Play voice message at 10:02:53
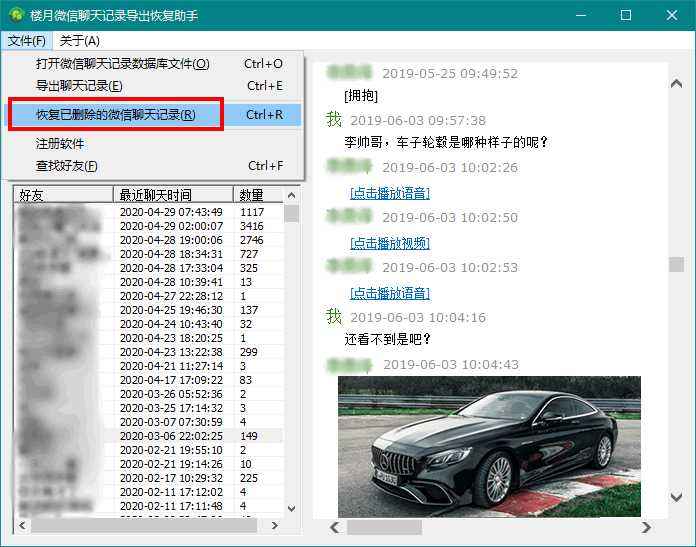Viewport: 696px width, 547px height. point(390,293)
